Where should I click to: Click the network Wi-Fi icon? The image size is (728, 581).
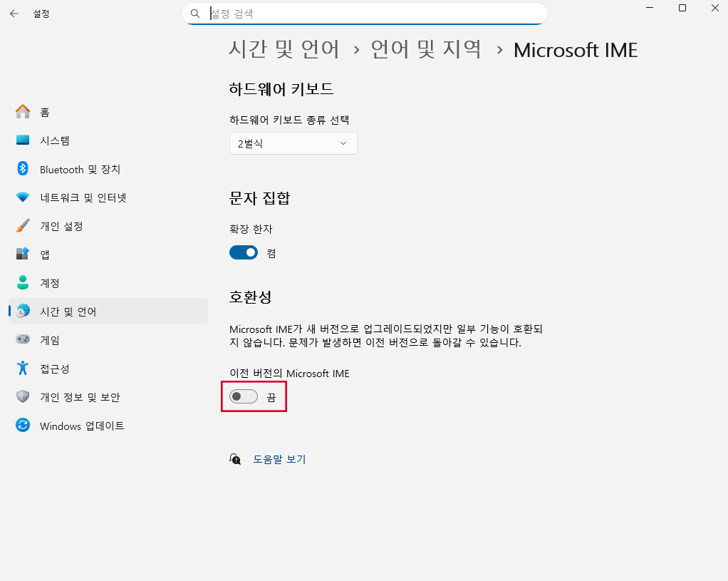pyautogui.click(x=22, y=197)
